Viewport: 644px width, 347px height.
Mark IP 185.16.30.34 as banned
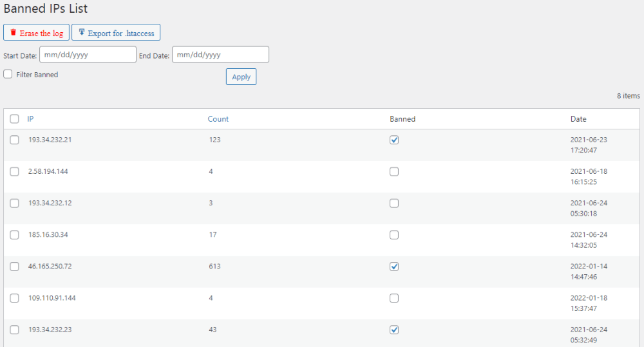[394, 235]
